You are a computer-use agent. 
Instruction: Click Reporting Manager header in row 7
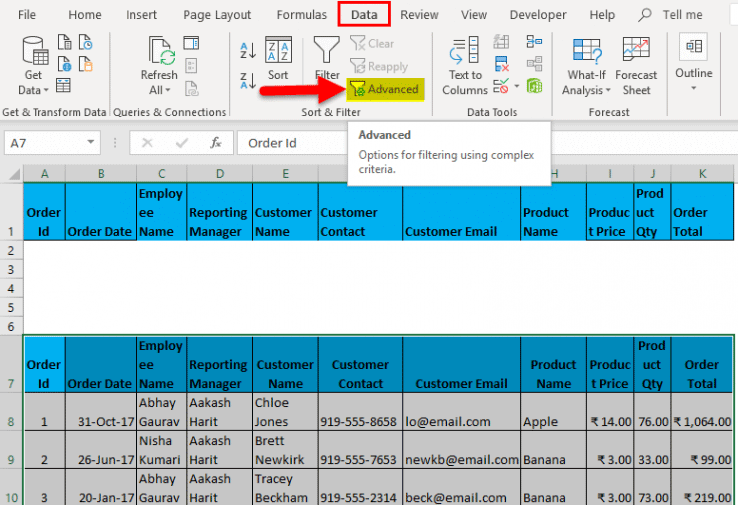[219, 364]
